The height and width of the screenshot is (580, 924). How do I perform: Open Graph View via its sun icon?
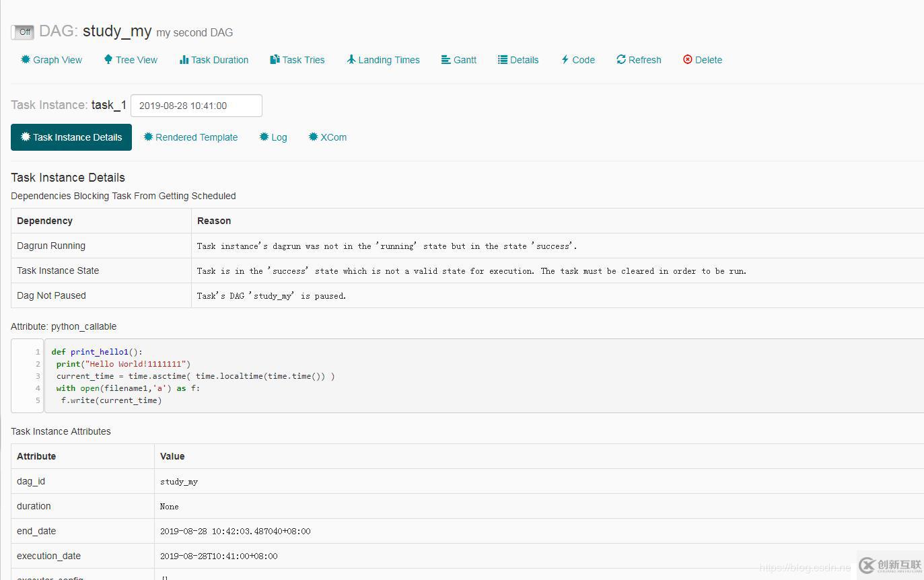pyautogui.click(x=26, y=59)
